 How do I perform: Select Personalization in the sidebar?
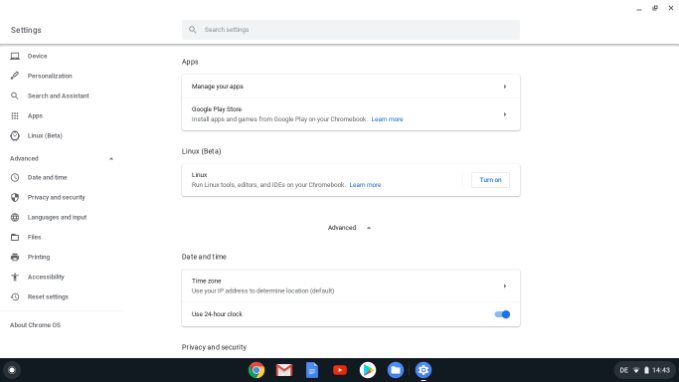point(50,76)
